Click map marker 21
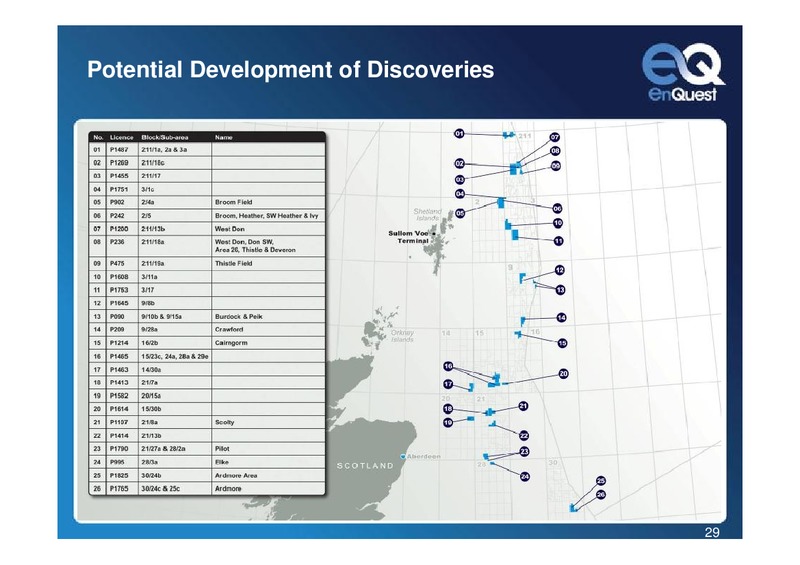 (x=523, y=406)
